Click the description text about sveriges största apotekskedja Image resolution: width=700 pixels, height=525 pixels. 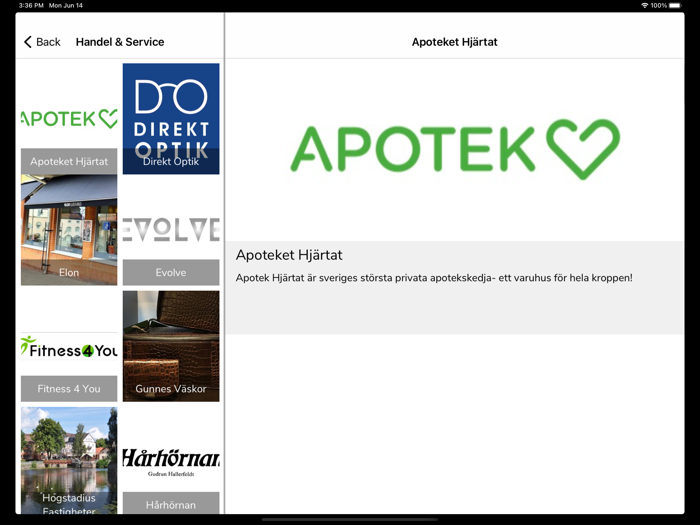coord(434,278)
